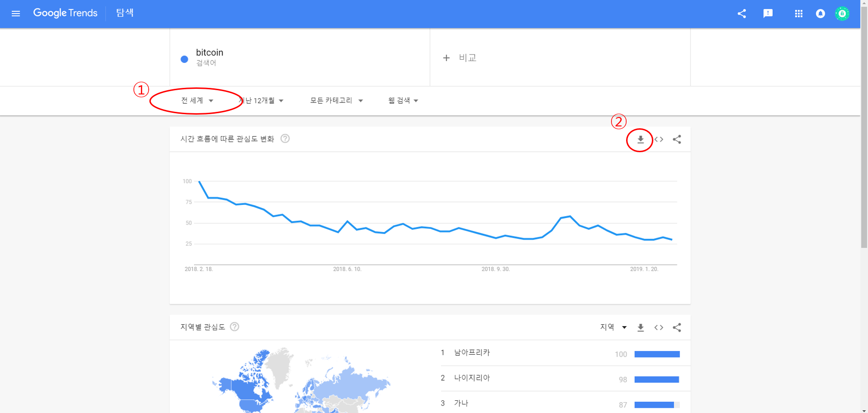This screenshot has width=868, height=413.
Task: Edit the bitcoin search term field
Action: tap(209, 53)
